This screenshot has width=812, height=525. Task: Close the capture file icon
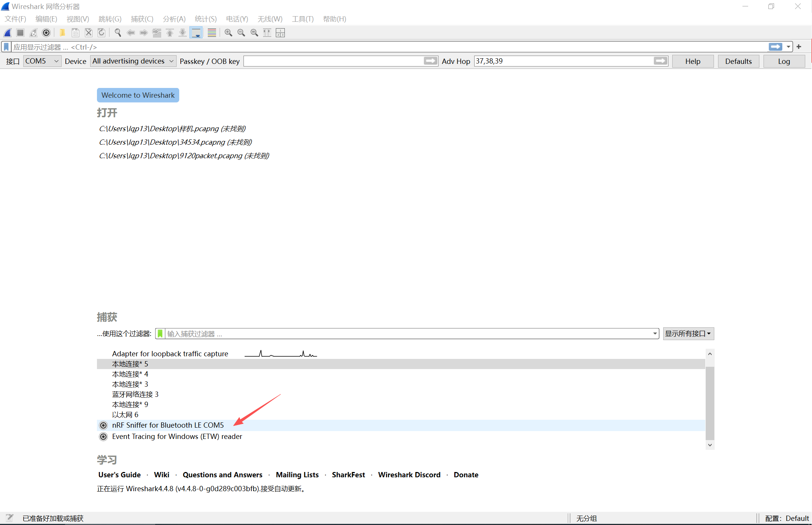coord(89,33)
